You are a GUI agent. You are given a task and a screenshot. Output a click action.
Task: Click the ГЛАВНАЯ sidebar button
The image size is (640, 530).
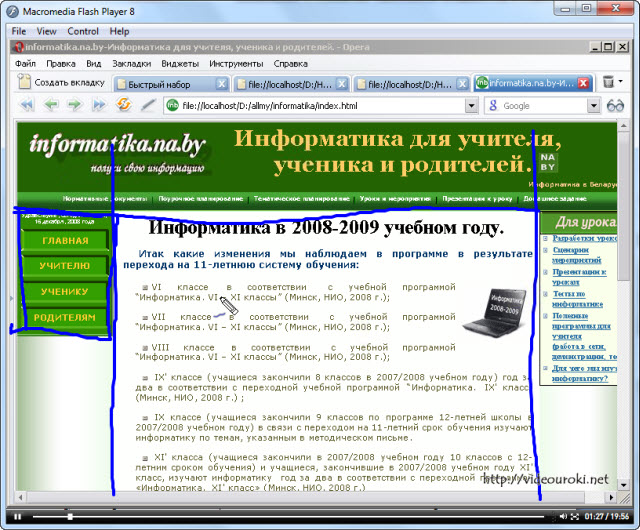click(65, 241)
